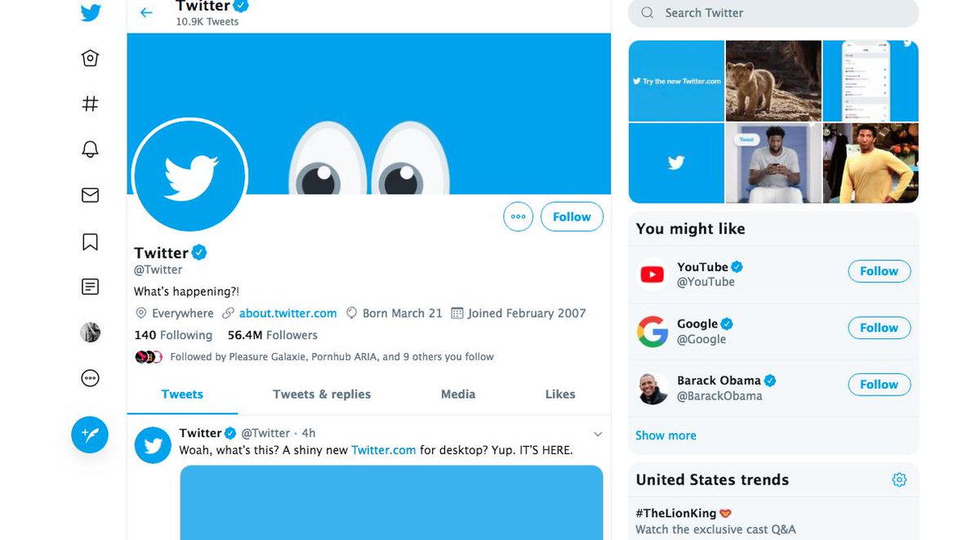This screenshot has height=540, width=980.
Task: Open trends settings gear icon
Action: [899, 480]
